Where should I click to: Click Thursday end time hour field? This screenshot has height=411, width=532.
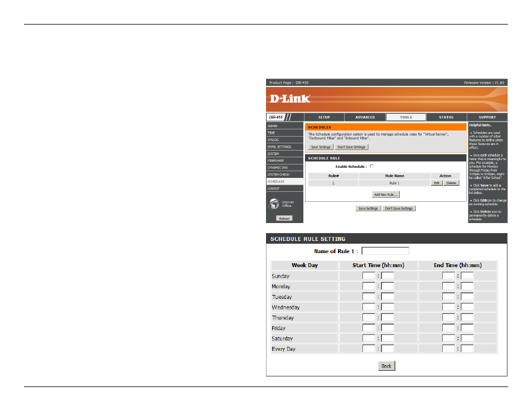448,317
